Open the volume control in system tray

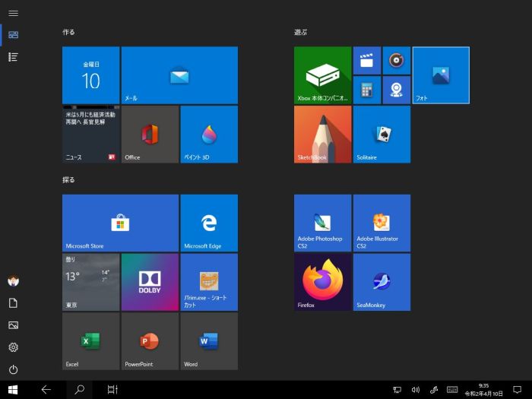[x=415, y=390]
